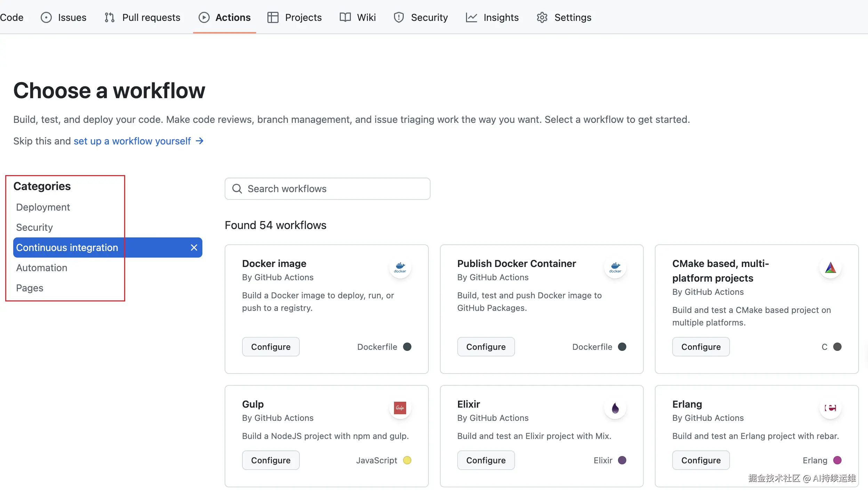Viewport: 868px width, 495px height.
Task: Remove the Continuous integration filter
Action: coord(194,247)
